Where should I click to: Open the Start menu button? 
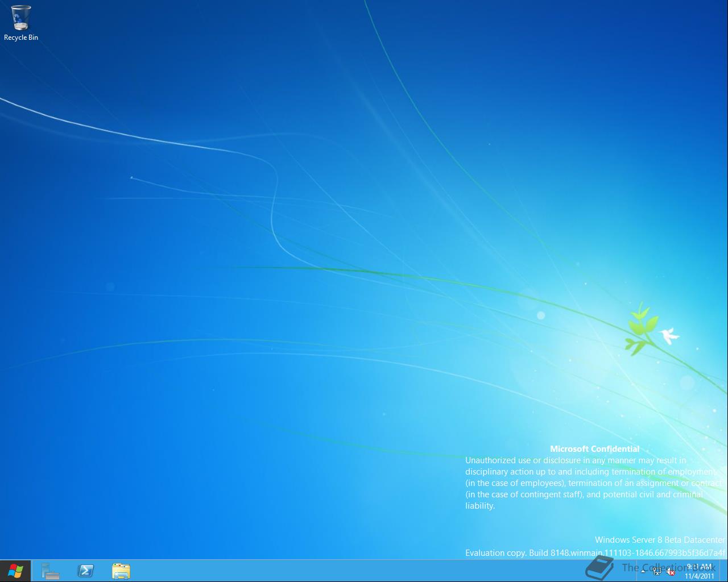coord(15,571)
